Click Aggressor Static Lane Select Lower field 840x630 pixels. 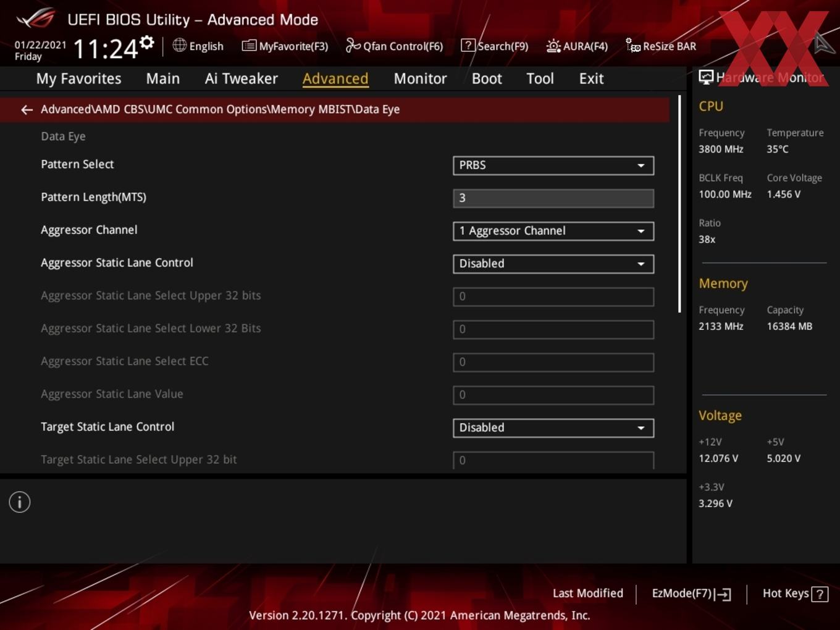coord(553,329)
